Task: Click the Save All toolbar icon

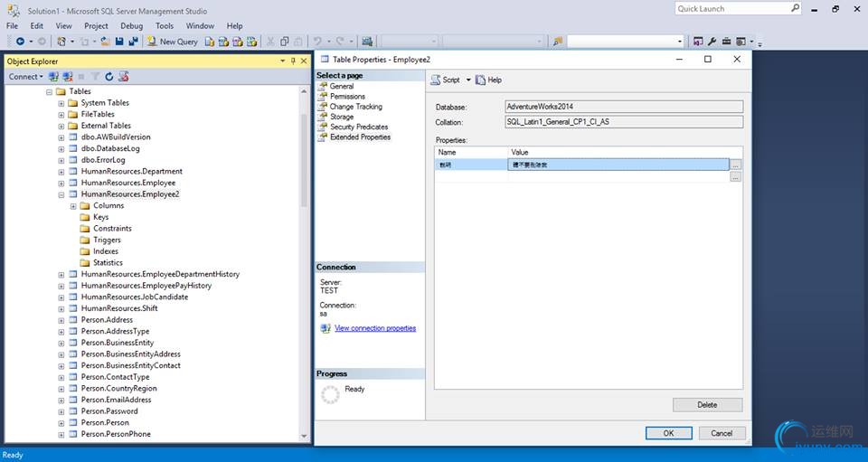Action: pyautogui.click(x=133, y=42)
